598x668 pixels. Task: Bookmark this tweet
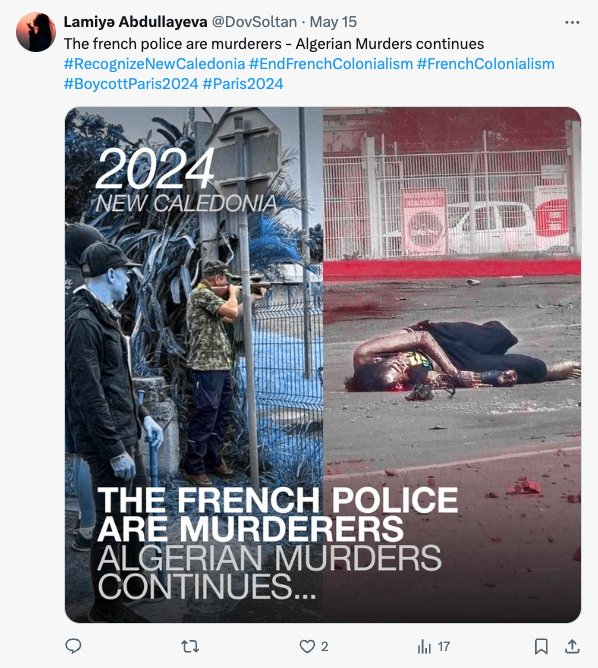541,646
